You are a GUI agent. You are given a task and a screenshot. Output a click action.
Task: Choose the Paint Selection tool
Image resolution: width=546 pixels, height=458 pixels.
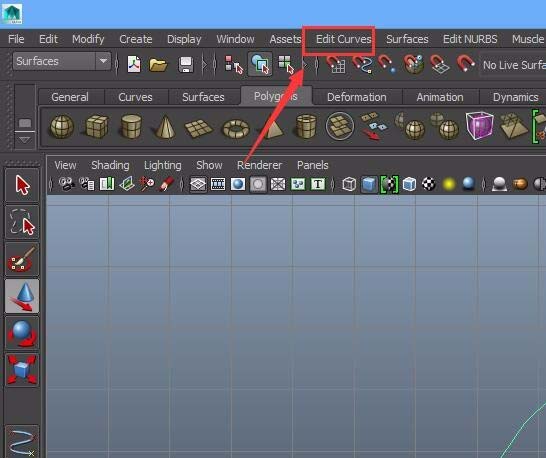click(x=22, y=259)
